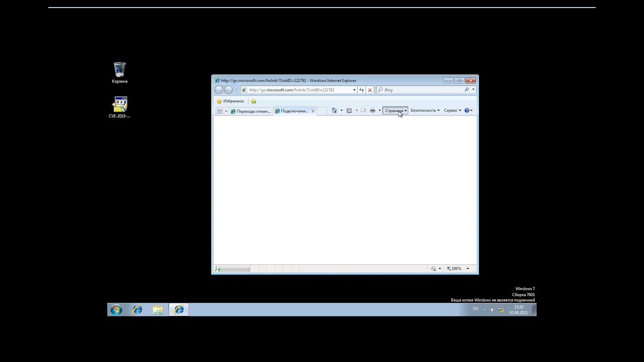Click the Print icon

pyautogui.click(x=373, y=111)
